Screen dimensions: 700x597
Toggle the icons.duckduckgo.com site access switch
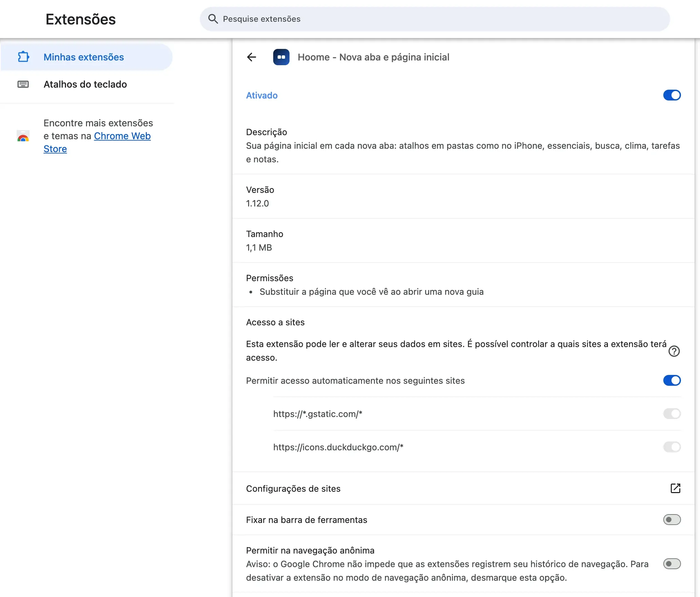pyautogui.click(x=672, y=447)
